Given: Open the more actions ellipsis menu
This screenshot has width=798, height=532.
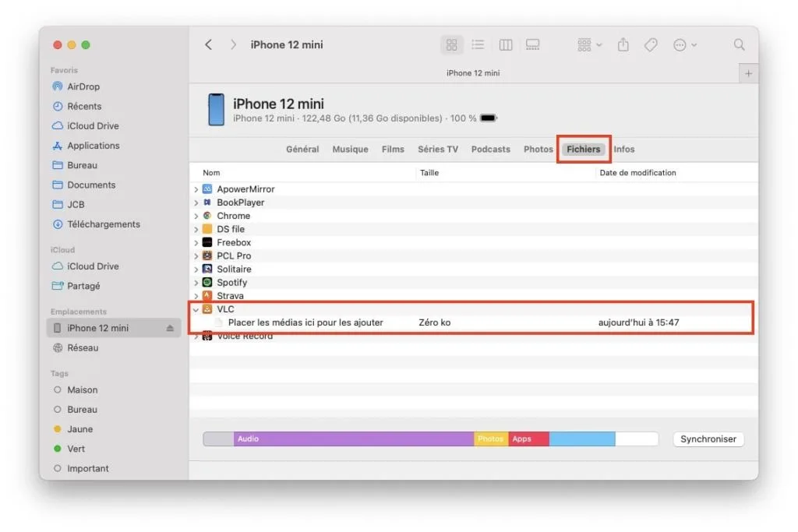Looking at the screenshot, I should pyautogui.click(x=684, y=45).
